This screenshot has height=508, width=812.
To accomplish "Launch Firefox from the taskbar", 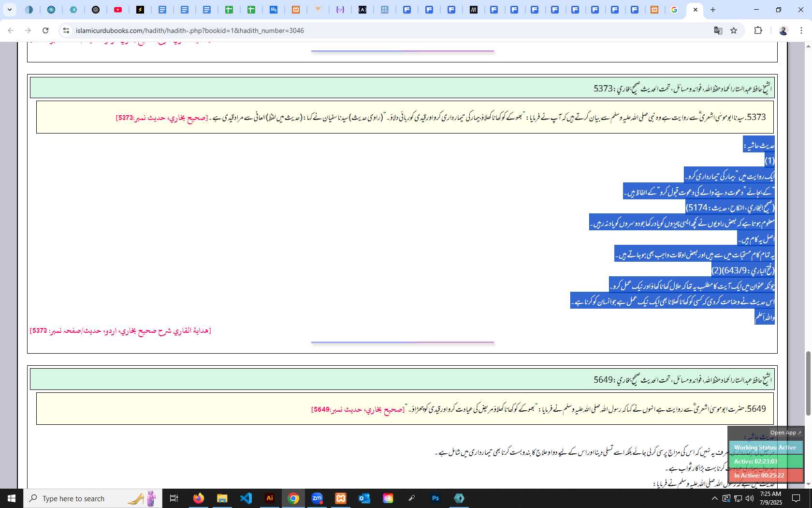I will (x=199, y=498).
